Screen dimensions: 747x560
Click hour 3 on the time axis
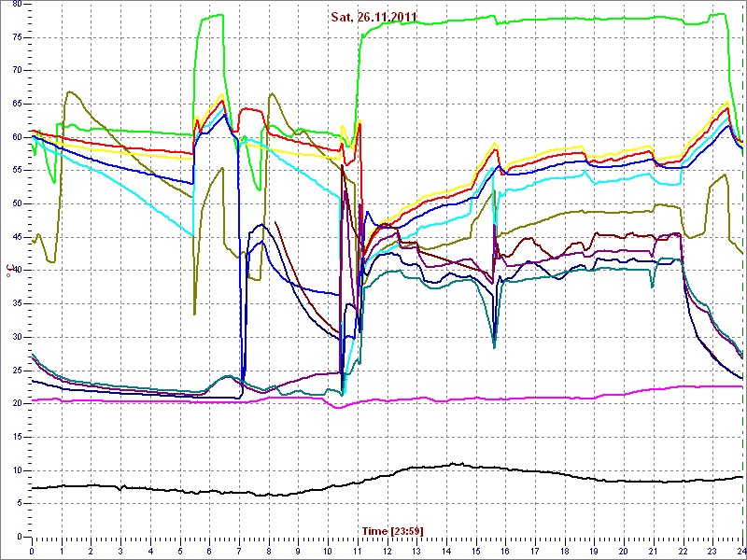[x=120, y=551]
